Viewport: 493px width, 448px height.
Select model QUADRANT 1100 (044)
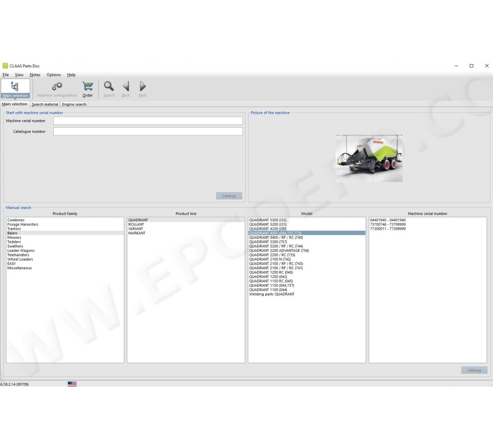(307, 290)
